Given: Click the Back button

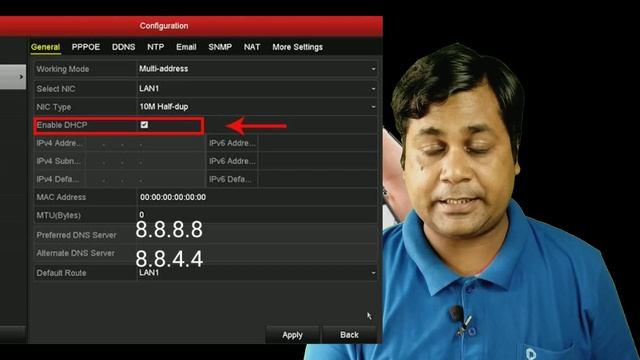Looking at the screenshot, I should click(x=349, y=335).
